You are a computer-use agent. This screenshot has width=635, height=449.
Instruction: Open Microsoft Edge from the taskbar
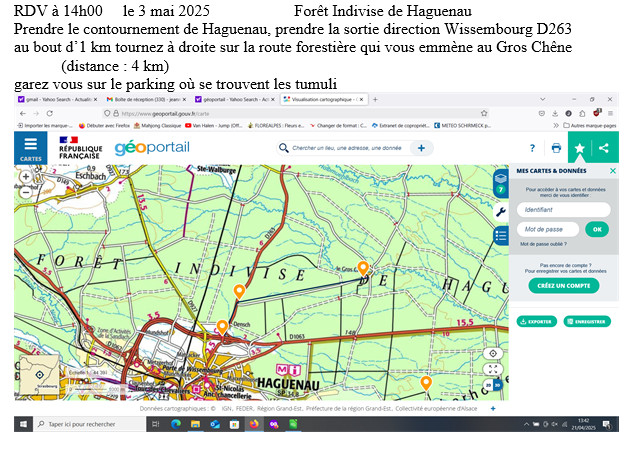[x=176, y=424]
